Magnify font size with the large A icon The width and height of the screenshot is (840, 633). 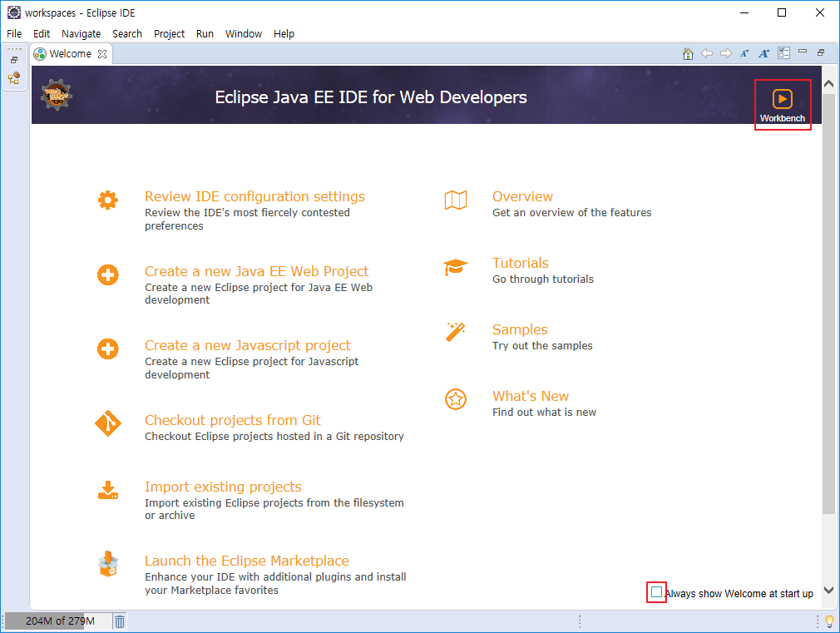(x=764, y=53)
